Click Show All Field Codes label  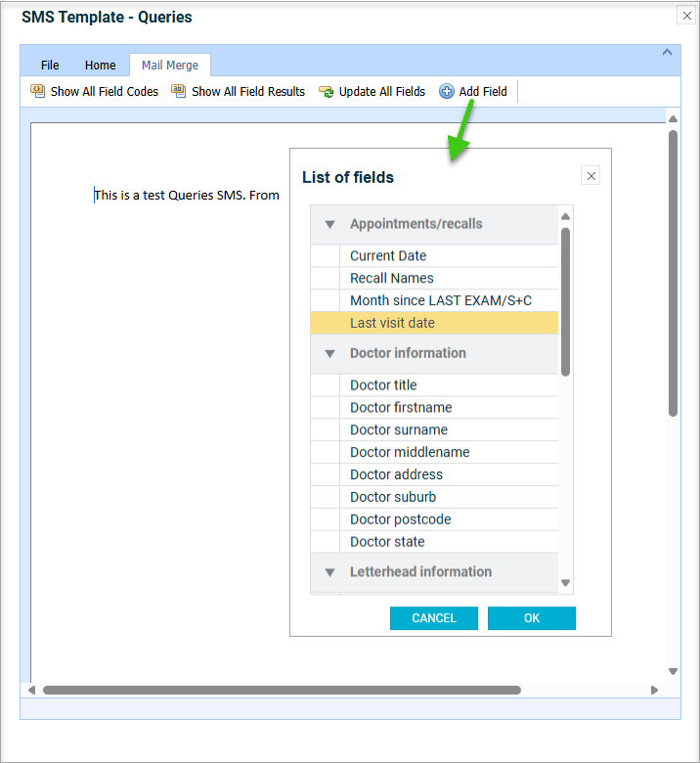point(104,92)
